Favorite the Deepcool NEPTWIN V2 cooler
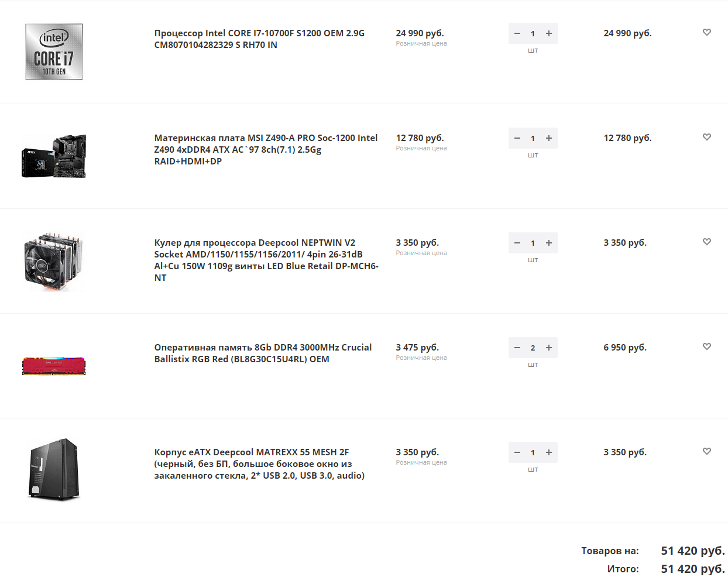 click(x=706, y=242)
